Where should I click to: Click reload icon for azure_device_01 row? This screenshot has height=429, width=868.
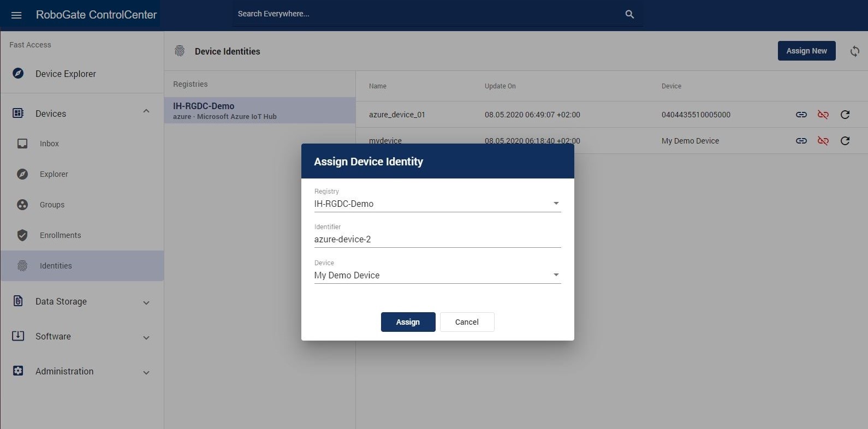pyautogui.click(x=845, y=115)
